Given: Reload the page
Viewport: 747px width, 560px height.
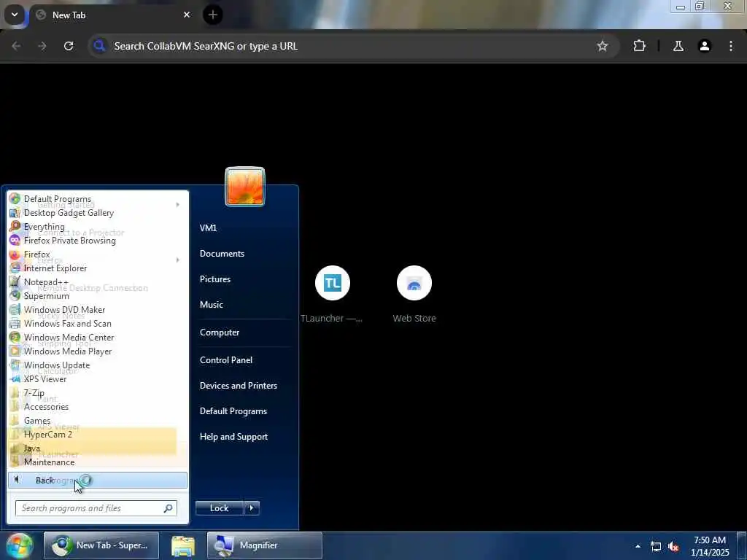Looking at the screenshot, I should (x=69, y=46).
